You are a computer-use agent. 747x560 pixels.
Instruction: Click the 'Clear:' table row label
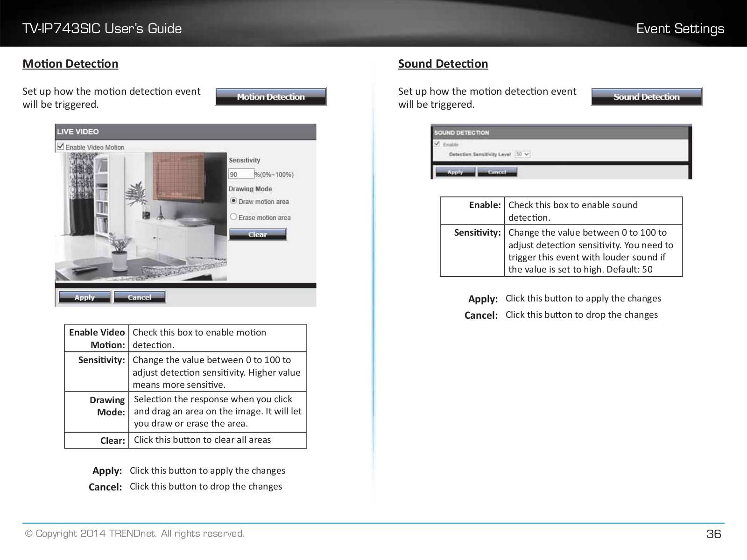tap(113, 441)
